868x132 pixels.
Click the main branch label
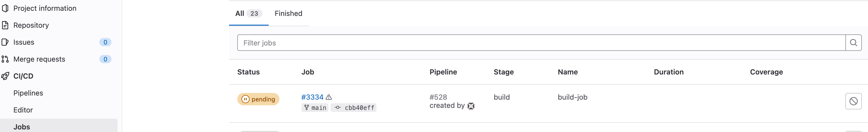point(315,108)
